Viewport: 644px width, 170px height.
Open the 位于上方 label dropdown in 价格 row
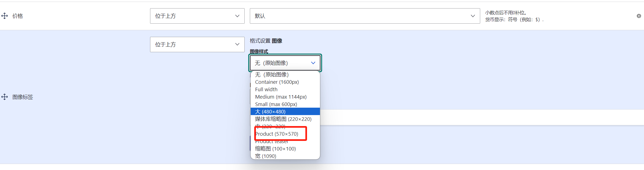tap(197, 16)
